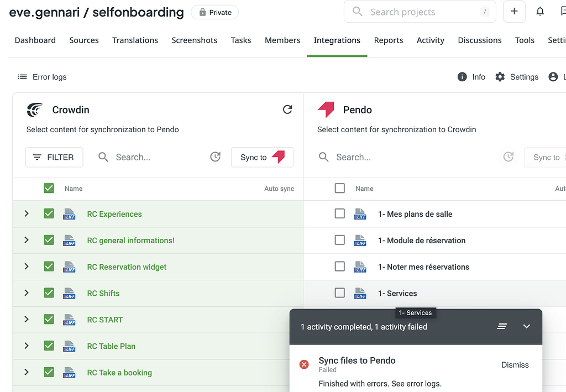Dismiss the failed sync notification

[515, 365]
